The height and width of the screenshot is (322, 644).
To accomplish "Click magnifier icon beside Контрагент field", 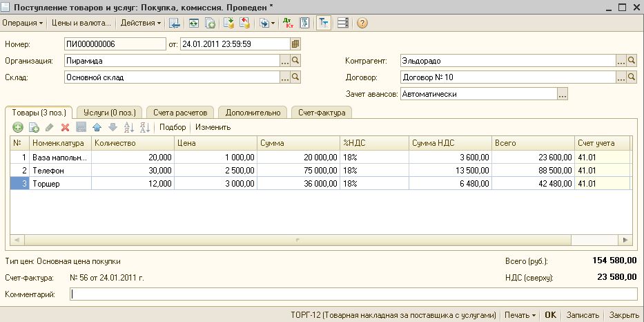I will 632,60.
